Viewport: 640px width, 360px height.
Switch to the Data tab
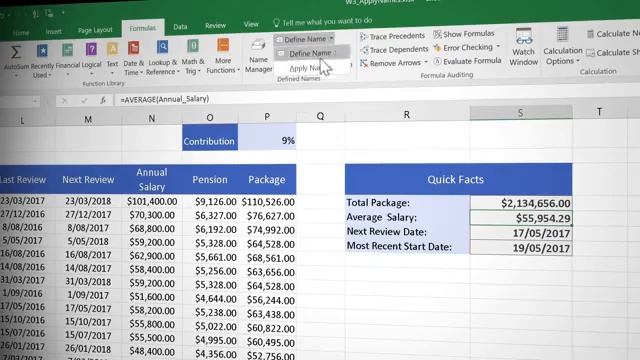click(x=180, y=27)
